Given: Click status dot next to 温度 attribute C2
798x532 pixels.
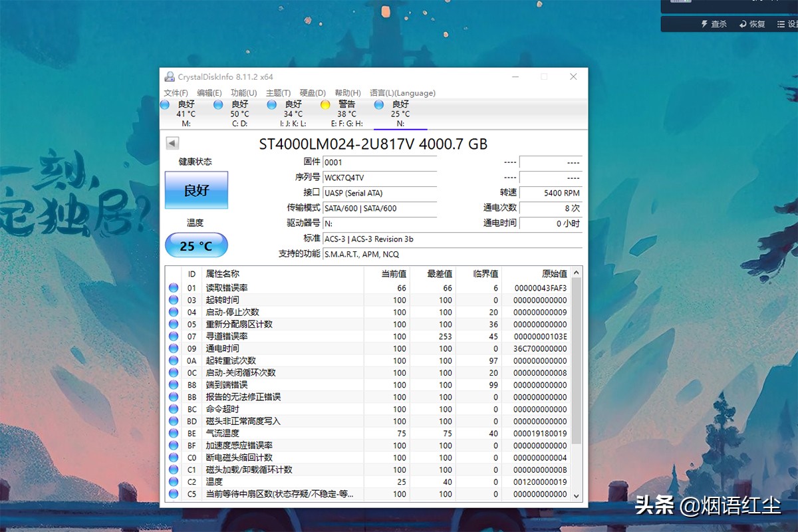Looking at the screenshot, I should (174, 481).
